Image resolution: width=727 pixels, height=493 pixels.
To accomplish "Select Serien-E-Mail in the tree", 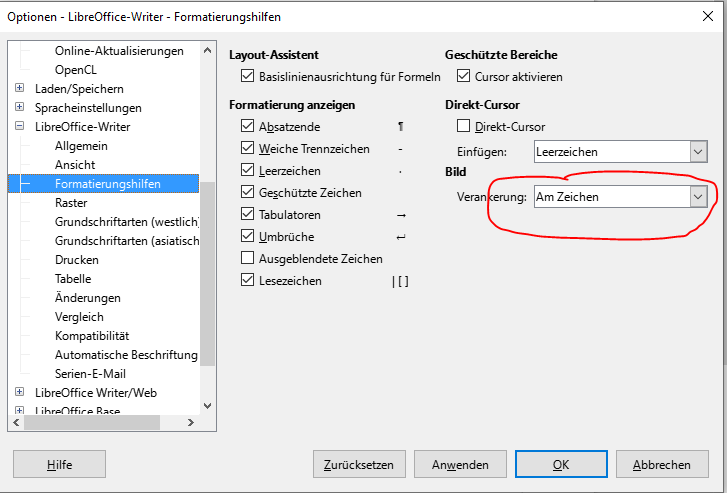I will (90, 374).
